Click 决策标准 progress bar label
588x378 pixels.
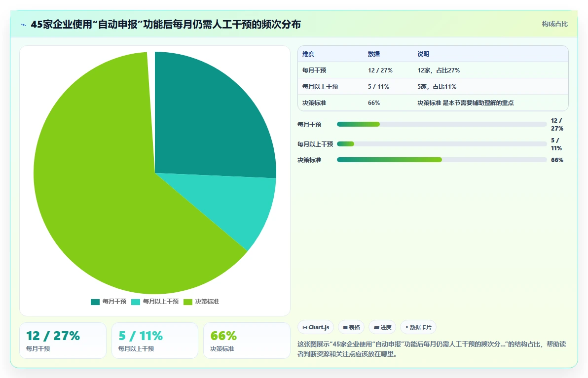(309, 160)
